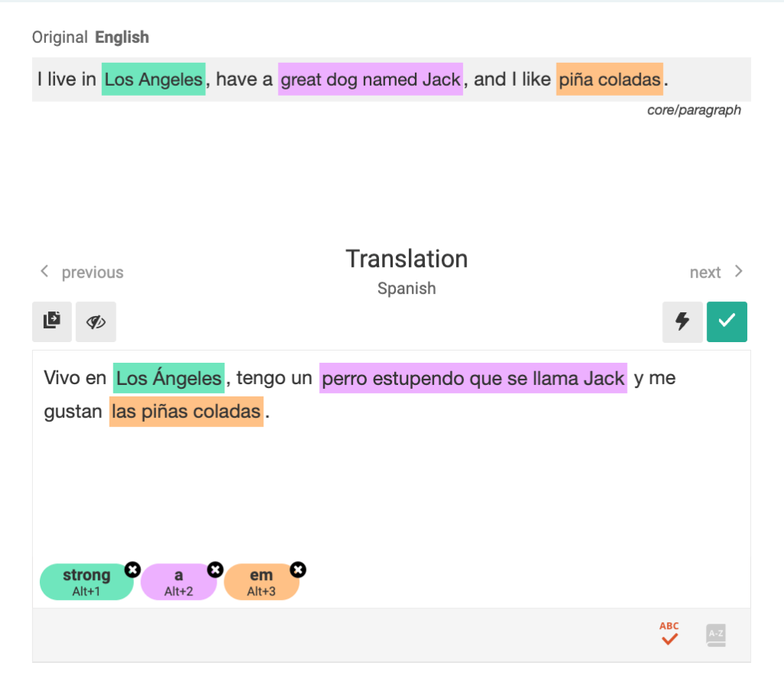Remove the strong tag pill
The width and height of the screenshot is (784, 698).
click(132, 569)
